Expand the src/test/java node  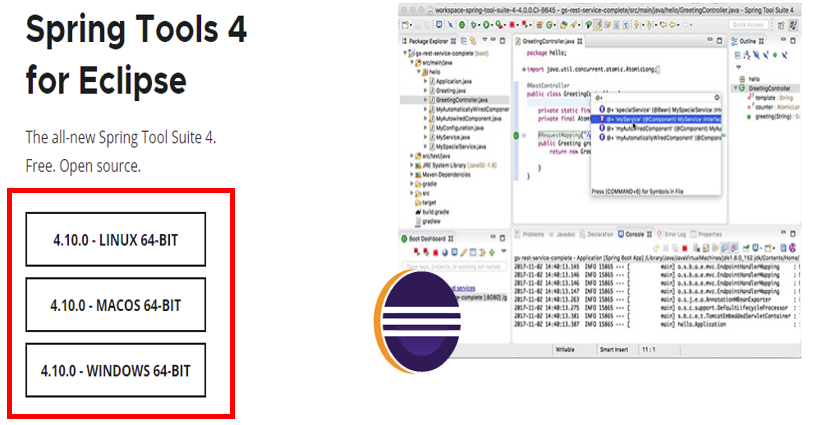[412, 156]
